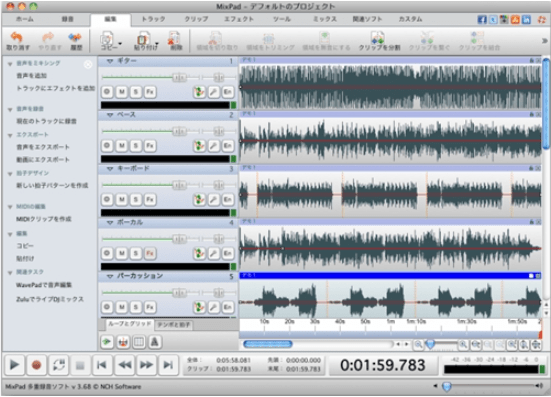
Task: Expand the toolbar overflow chevron
Action: pos(544,41)
